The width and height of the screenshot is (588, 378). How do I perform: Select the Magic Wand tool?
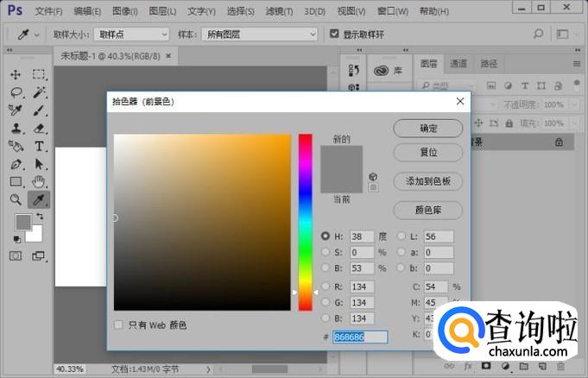(39, 93)
